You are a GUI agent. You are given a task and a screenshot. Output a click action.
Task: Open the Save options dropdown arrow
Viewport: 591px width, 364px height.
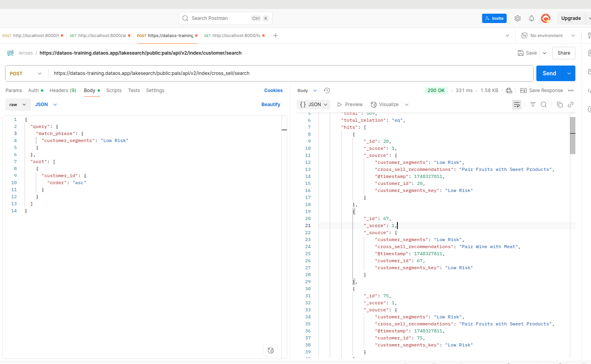(x=545, y=53)
